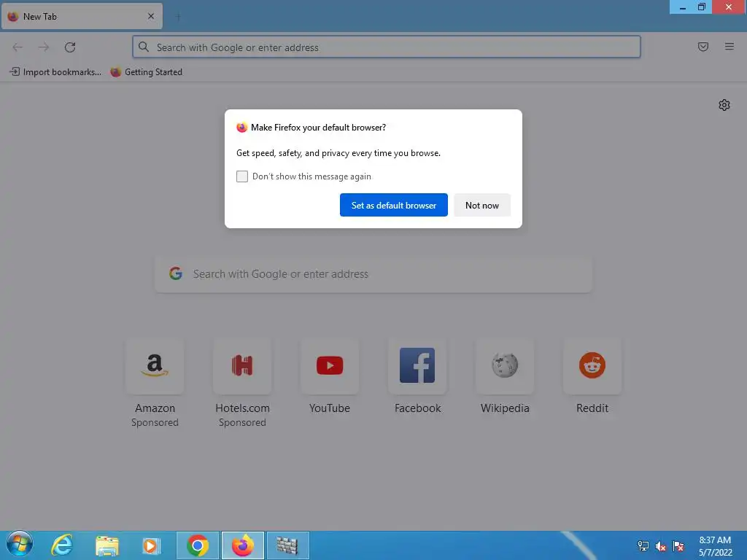Image resolution: width=747 pixels, height=560 pixels.
Task: Click Import bookmarks toolbar item
Action: [x=55, y=72]
